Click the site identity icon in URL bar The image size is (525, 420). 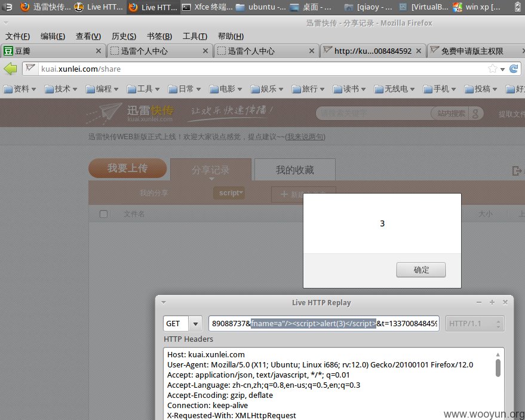pyautogui.click(x=30, y=68)
